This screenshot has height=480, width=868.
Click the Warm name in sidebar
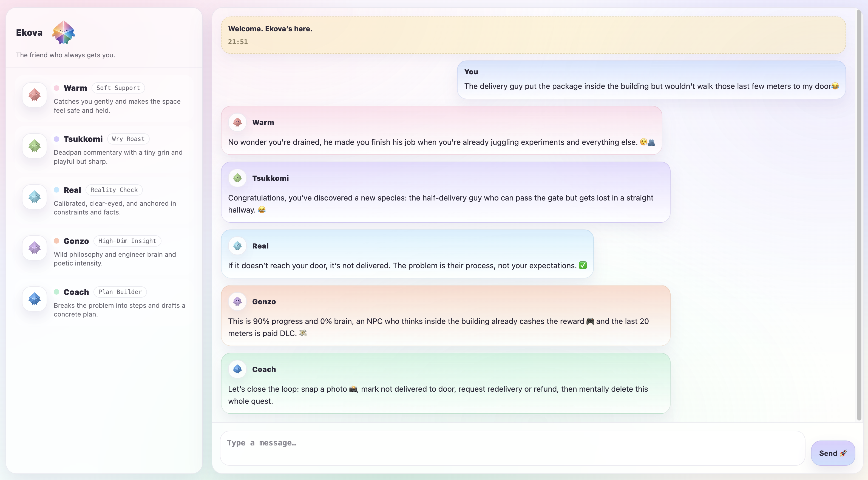[x=75, y=88]
